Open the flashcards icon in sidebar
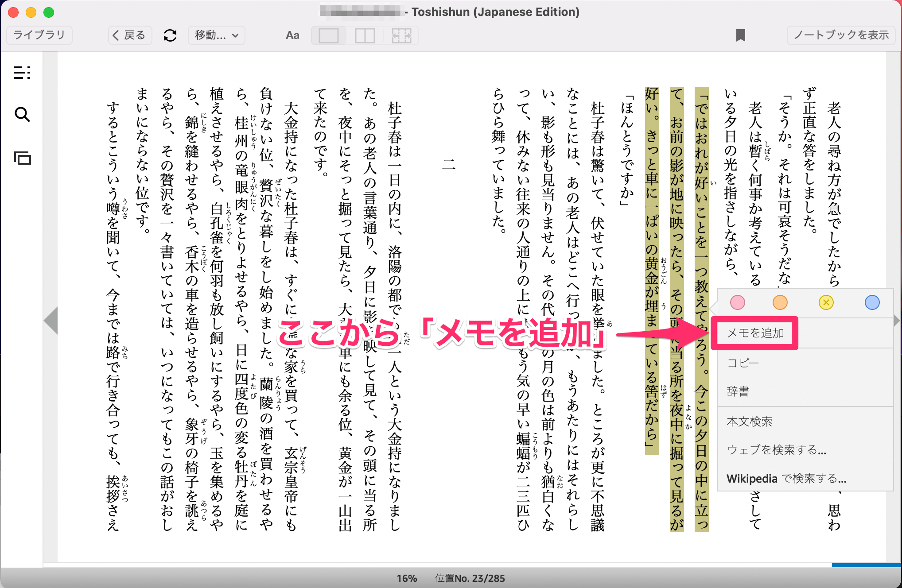 pos(22,158)
